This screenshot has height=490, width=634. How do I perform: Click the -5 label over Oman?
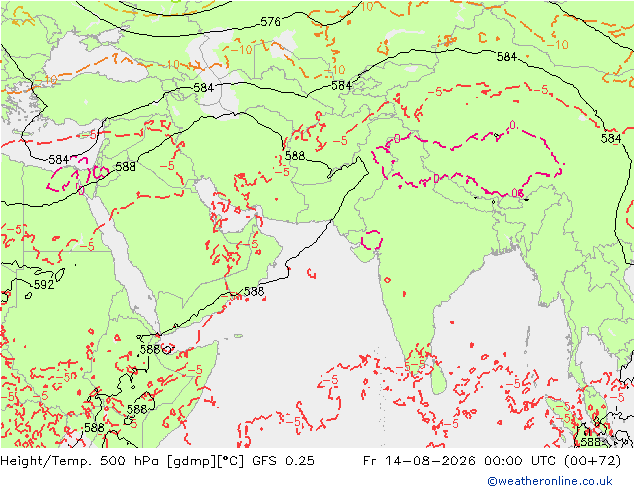251,244
